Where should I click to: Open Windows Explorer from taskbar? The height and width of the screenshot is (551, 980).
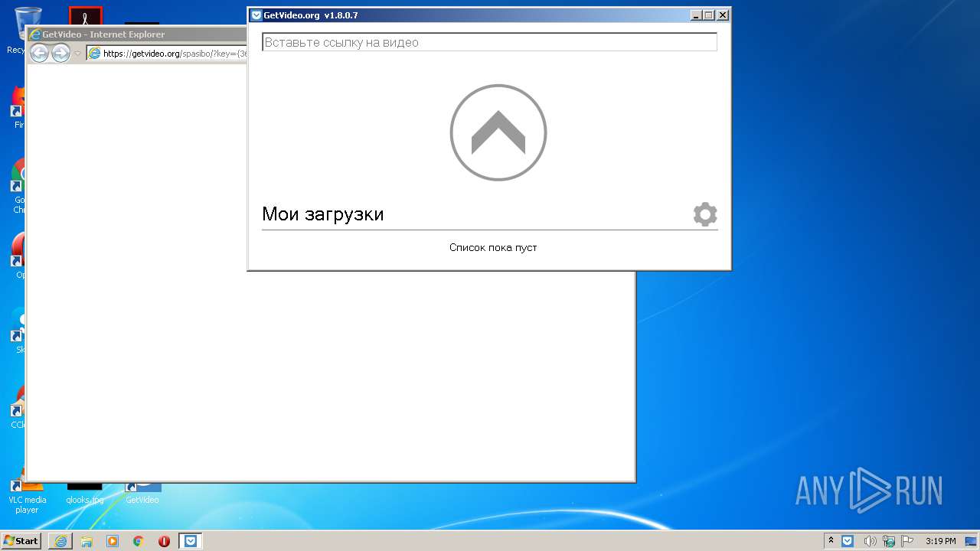point(87,541)
